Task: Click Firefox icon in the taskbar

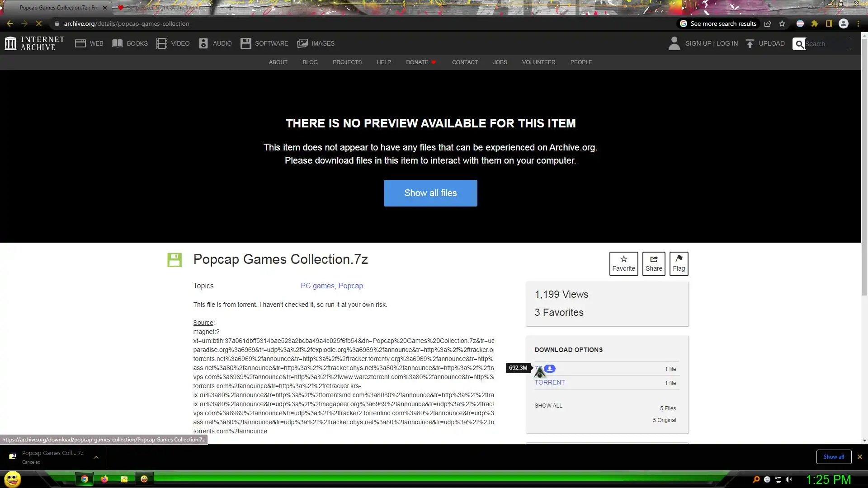Action: 104,479
